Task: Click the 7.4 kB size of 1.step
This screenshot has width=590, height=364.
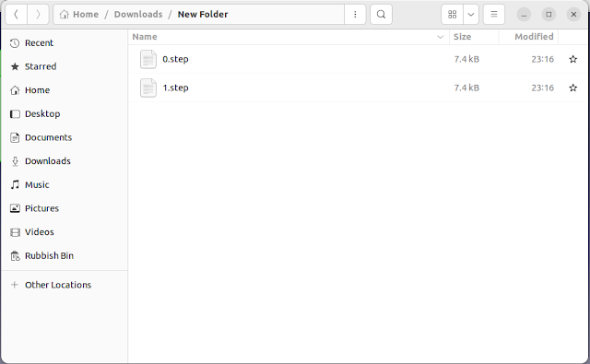Action: [x=466, y=88]
